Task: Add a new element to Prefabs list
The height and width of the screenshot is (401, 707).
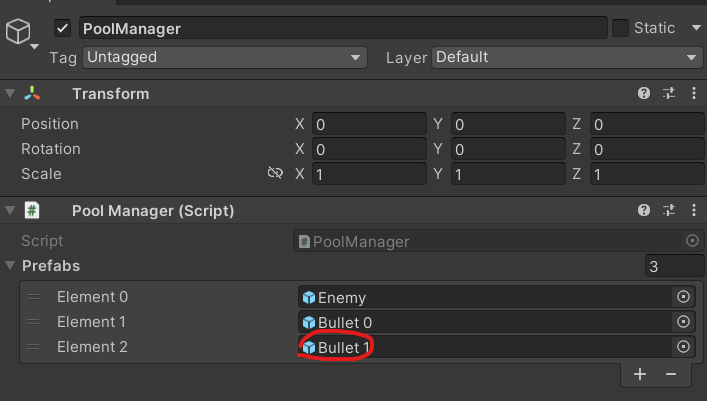Action: [640, 374]
